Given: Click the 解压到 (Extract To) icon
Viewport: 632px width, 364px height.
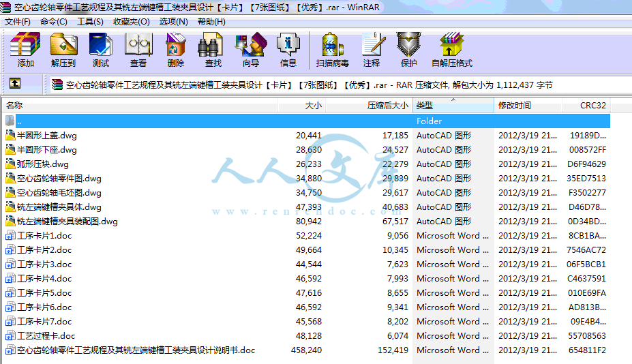Looking at the screenshot, I should click(x=63, y=44).
